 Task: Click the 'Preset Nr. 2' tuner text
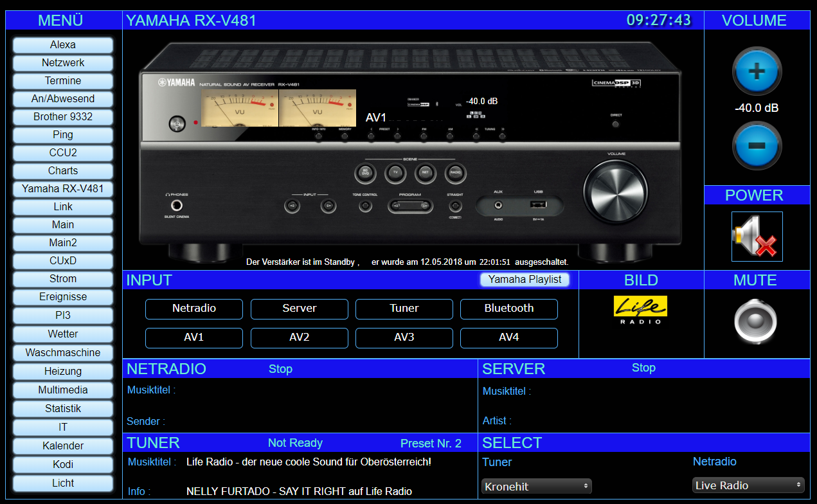click(x=431, y=444)
